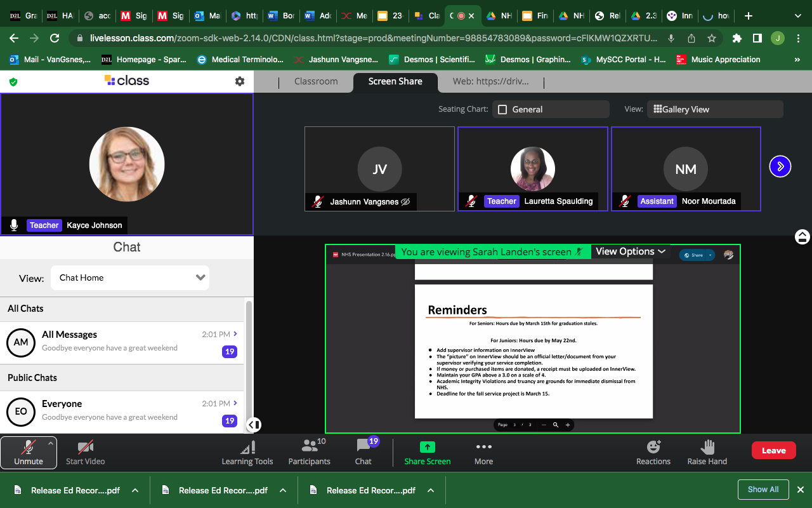This screenshot has height=508, width=812.
Task: Click the microphone indicator in address bar
Action: point(671,38)
